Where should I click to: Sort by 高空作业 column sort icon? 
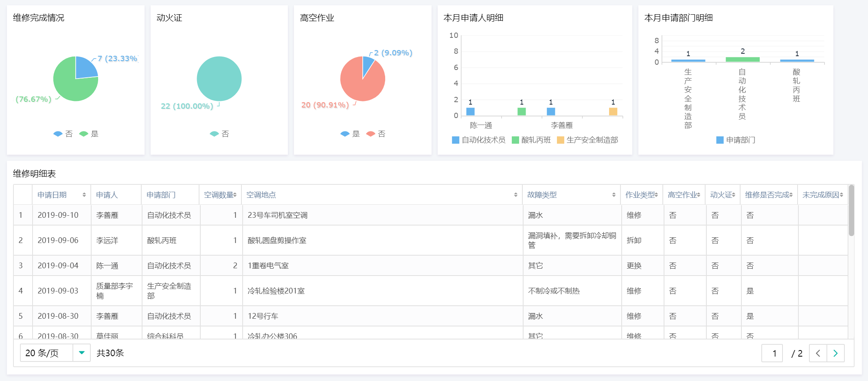click(699, 195)
